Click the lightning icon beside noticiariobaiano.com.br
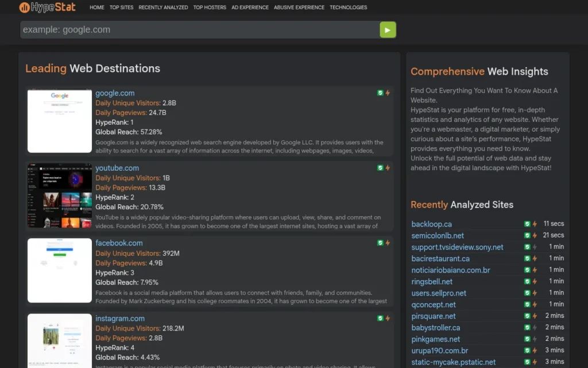This screenshot has height=368, width=588. [535, 270]
